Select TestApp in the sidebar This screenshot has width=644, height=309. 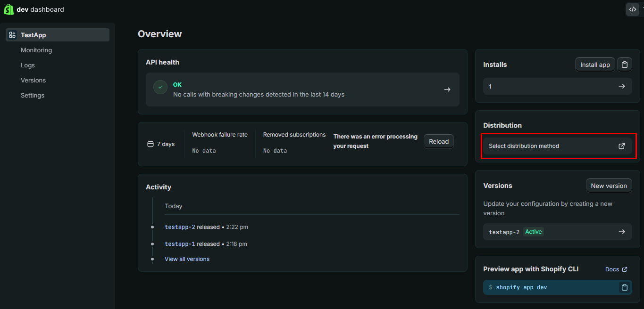(58, 35)
